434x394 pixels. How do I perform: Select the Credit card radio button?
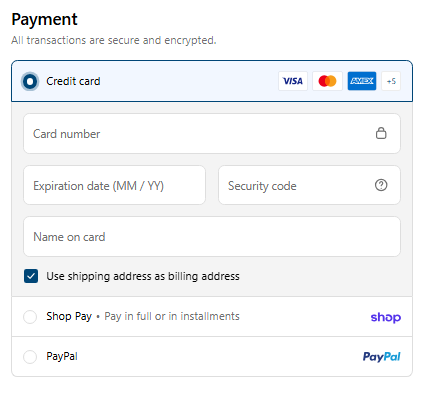point(30,81)
